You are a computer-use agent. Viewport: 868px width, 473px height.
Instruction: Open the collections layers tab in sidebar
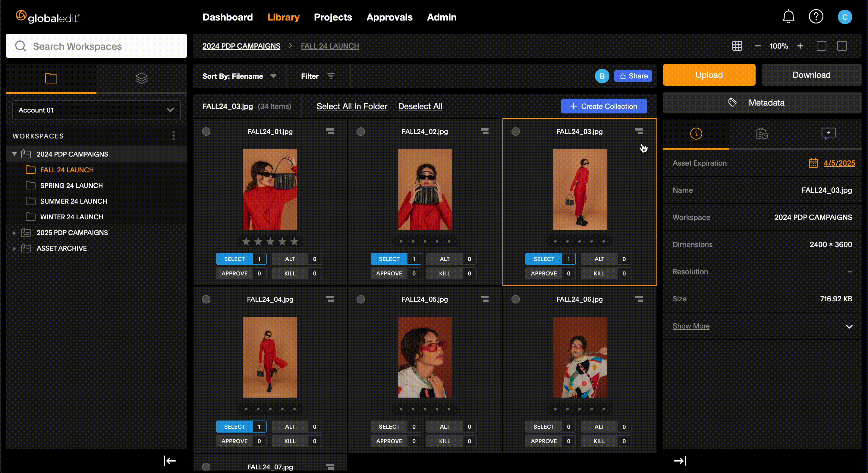tap(142, 78)
